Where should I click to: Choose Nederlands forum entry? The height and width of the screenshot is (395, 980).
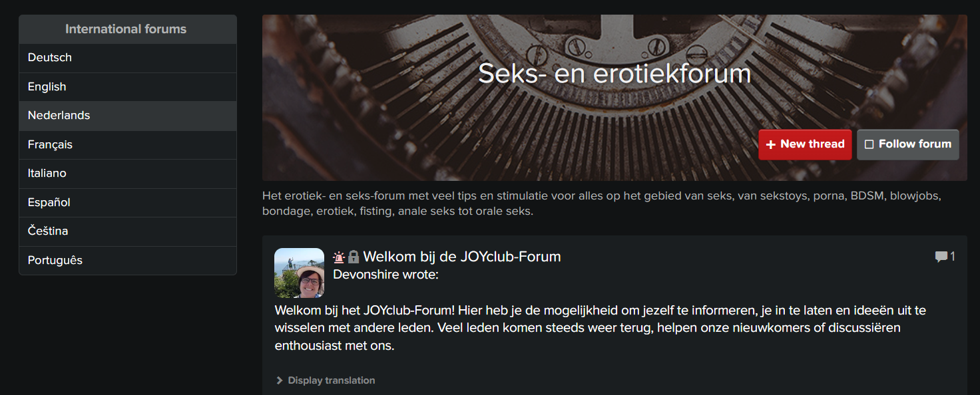[128, 116]
